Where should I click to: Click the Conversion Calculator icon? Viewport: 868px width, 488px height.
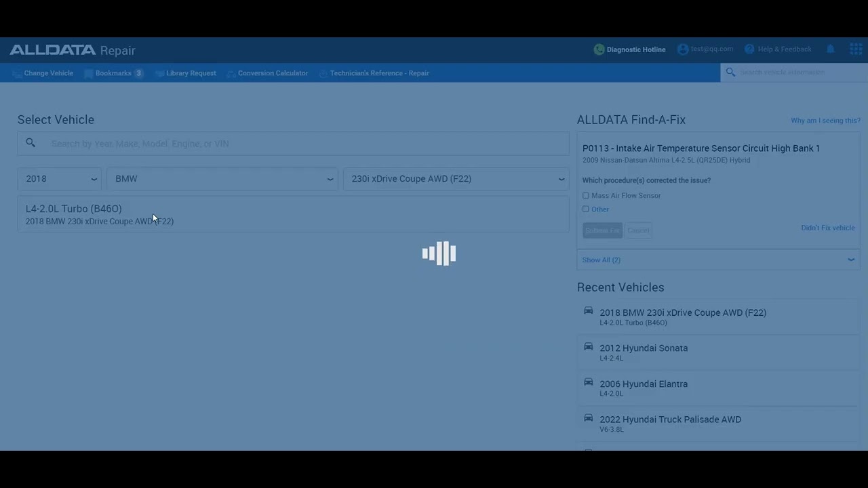[231, 73]
